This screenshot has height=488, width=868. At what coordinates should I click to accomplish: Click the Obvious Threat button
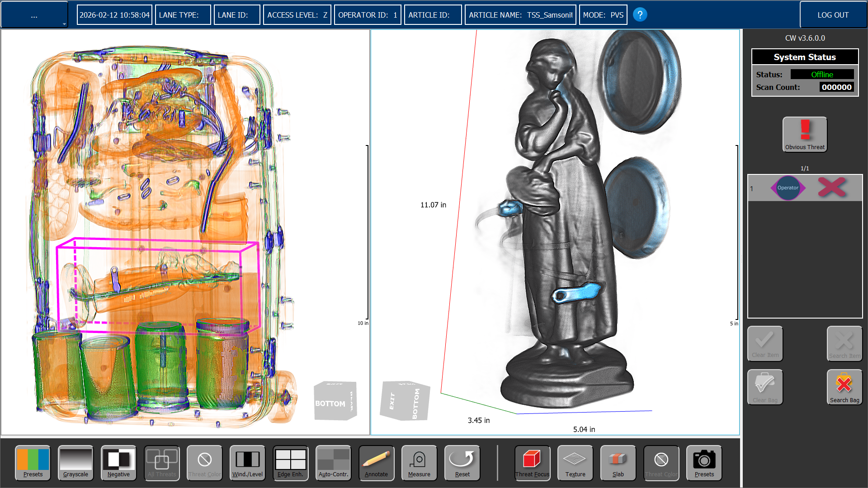805,134
